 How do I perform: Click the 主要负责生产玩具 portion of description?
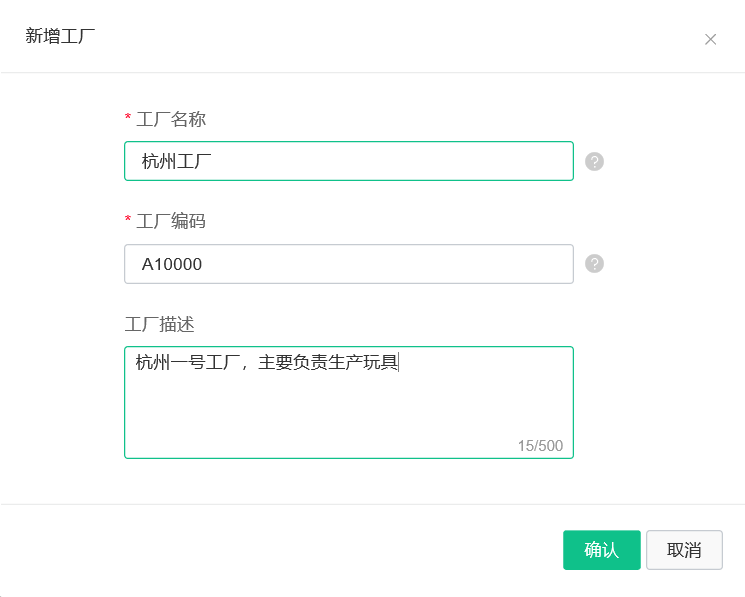coord(328,362)
